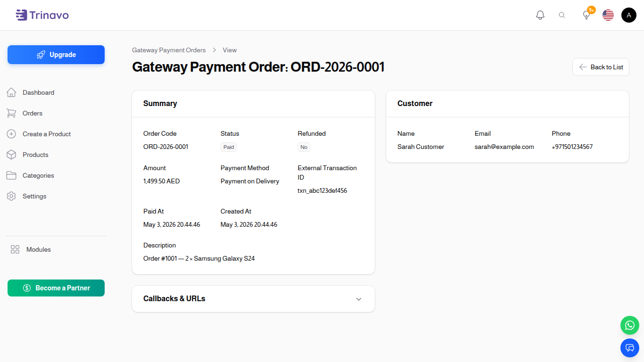Click the rocket icon on Upgrade

point(41,55)
